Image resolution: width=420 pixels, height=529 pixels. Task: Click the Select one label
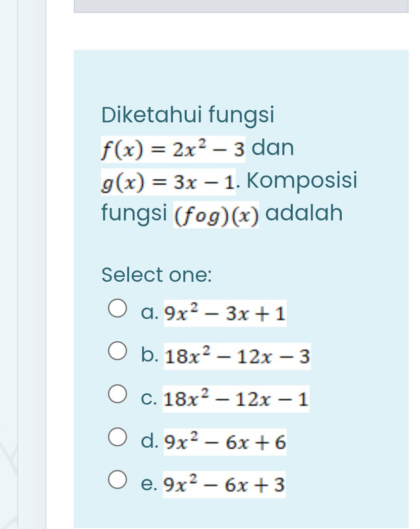[x=157, y=275]
